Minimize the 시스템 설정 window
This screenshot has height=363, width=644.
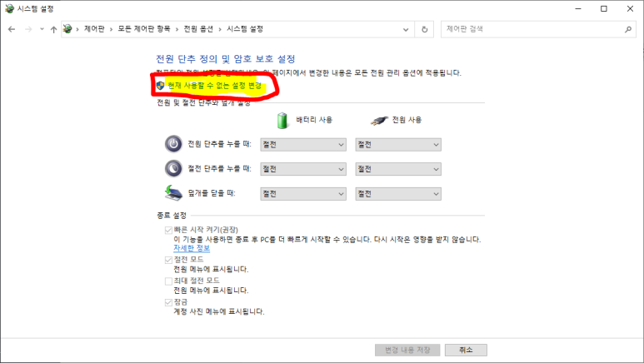tap(578, 8)
